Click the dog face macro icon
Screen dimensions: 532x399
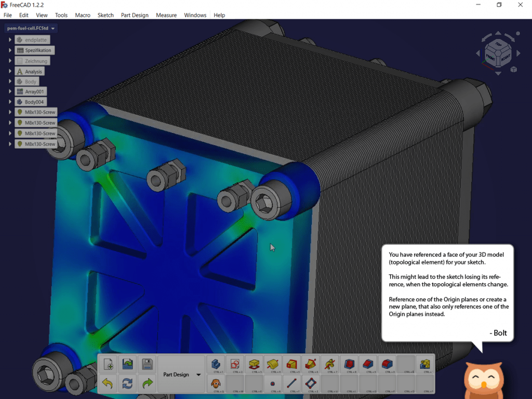pyautogui.click(x=215, y=384)
